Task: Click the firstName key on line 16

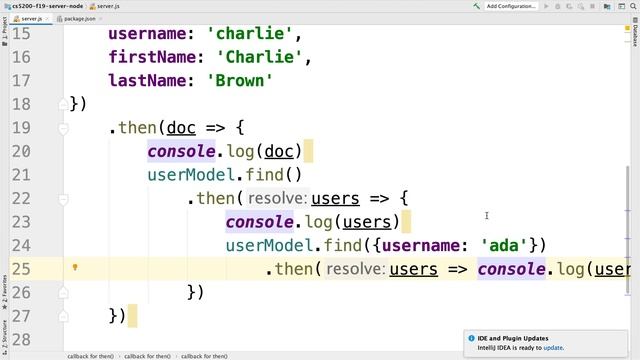Action: click(152, 57)
